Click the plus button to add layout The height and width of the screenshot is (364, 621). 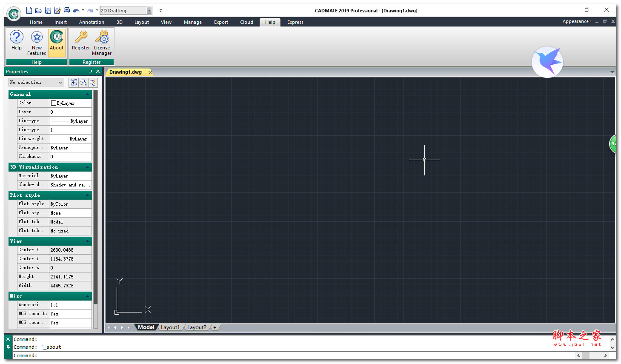click(215, 327)
